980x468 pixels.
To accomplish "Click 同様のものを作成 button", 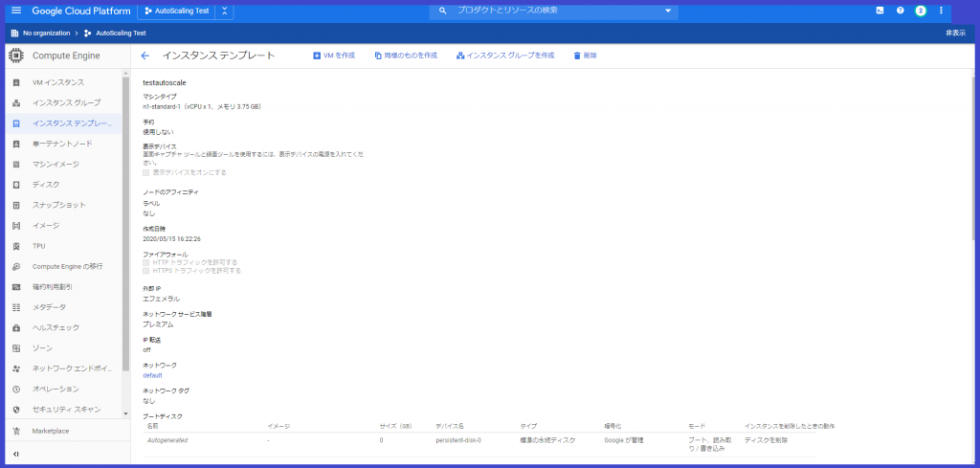I will click(x=406, y=56).
